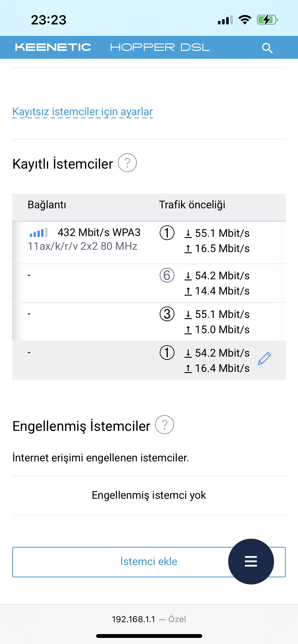
Task: Select the 432 Mbit/s WPA3 client row
Action: coord(149,242)
